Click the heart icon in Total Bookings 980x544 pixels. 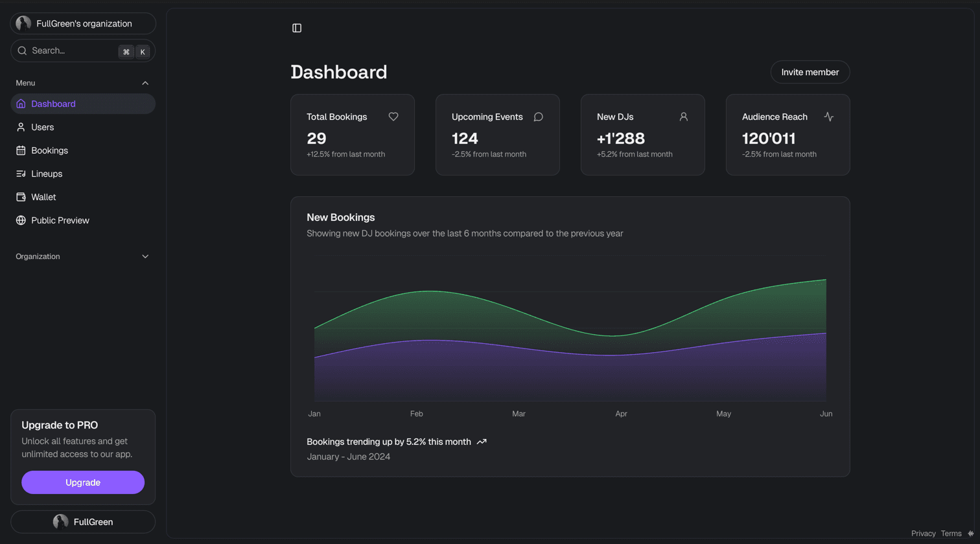click(393, 117)
